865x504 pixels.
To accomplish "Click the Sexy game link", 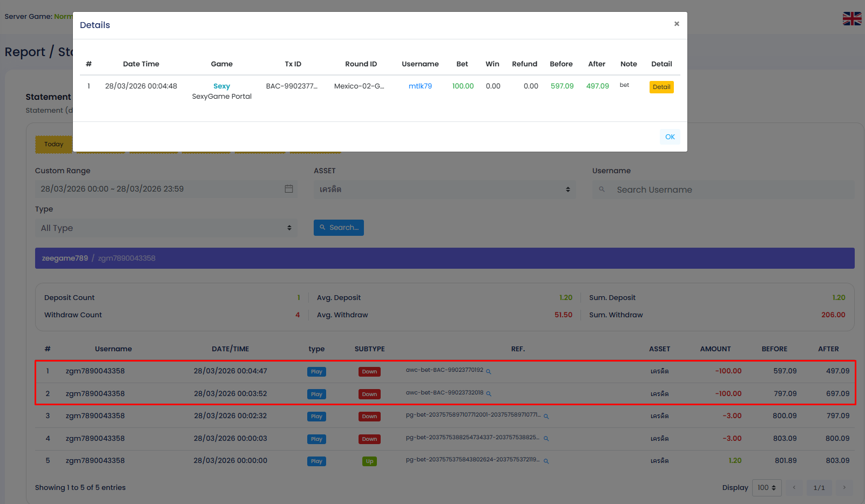I will 221,86.
